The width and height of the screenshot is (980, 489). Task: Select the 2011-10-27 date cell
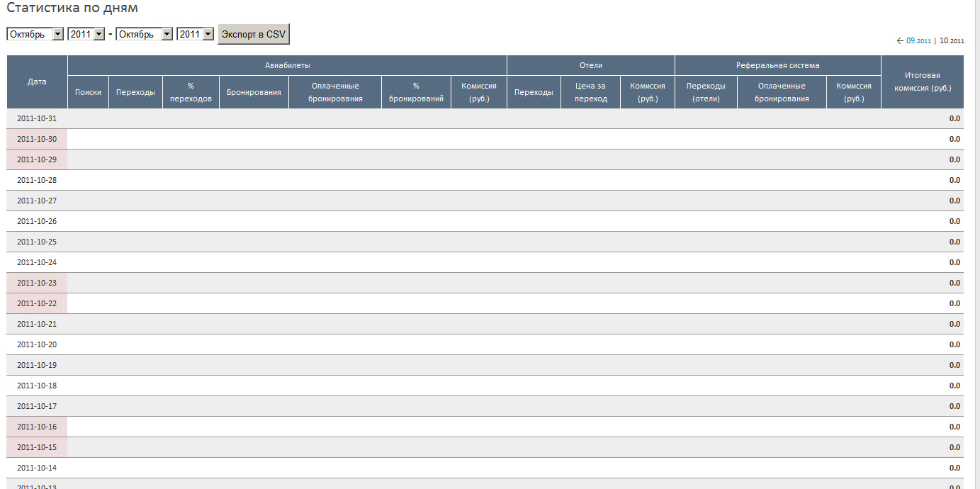click(x=37, y=201)
